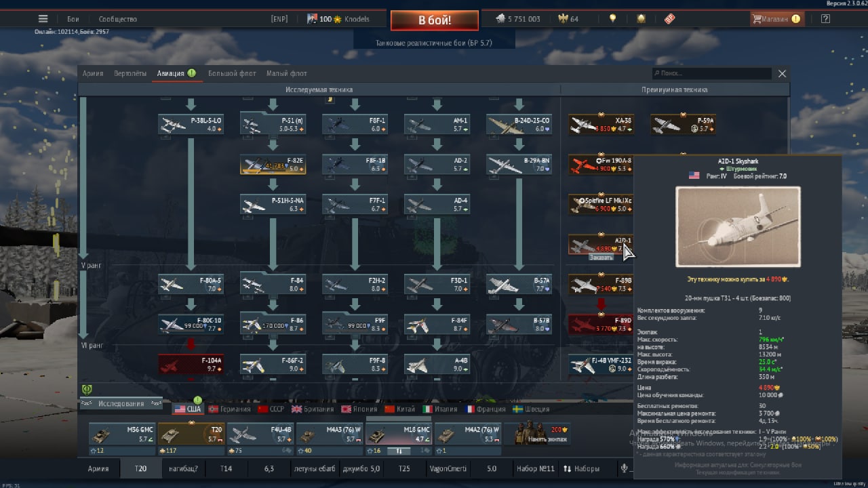Select the B-24D-25-CO bomber
Image resolution: width=868 pixels, height=488 pixels.
(x=519, y=124)
